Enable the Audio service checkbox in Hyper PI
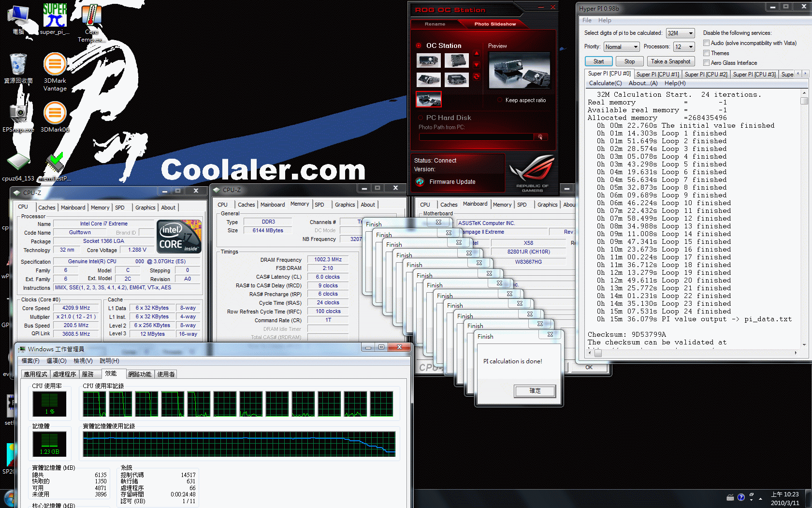812x508 pixels. coord(706,43)
